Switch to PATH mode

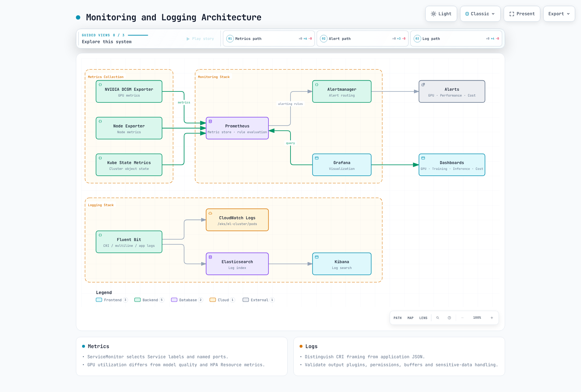[398, 318]
